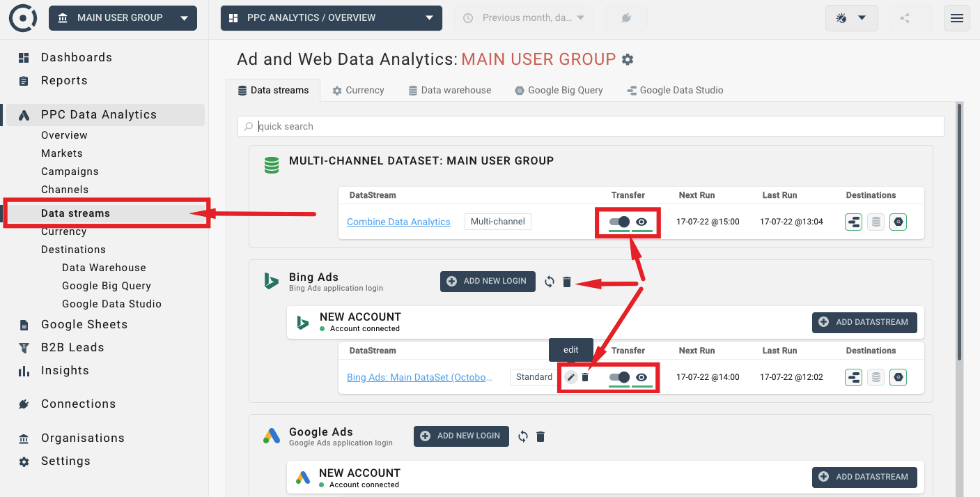Open the PPC ANALYTICS / OVERVIEW dropdown

(x=331, y=18)
